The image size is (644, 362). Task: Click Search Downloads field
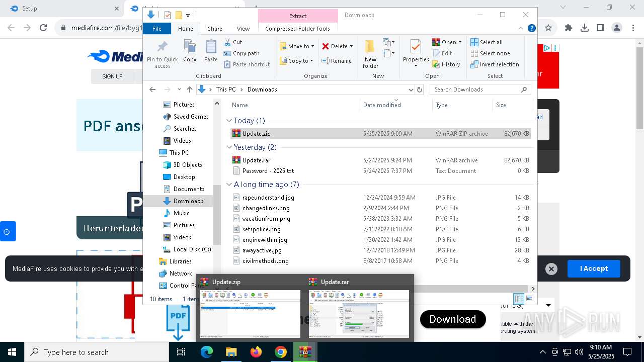tap(480, 89)
